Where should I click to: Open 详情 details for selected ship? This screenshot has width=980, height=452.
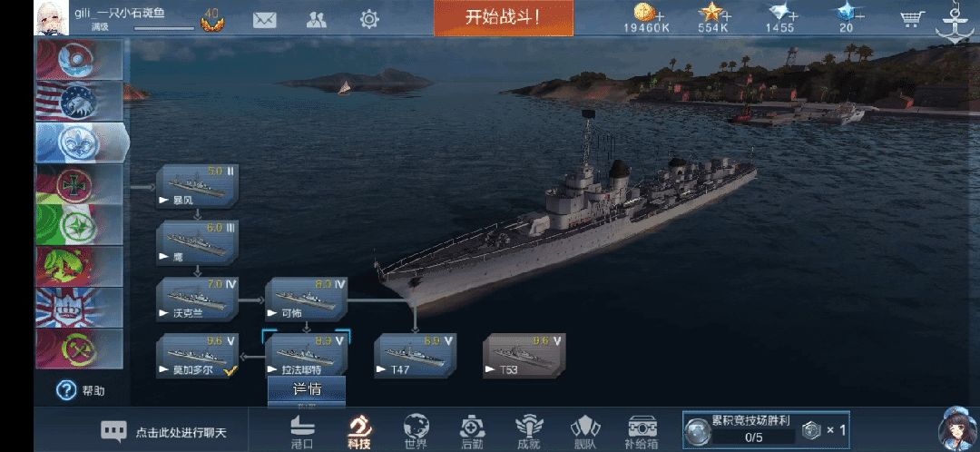(307, 388)
